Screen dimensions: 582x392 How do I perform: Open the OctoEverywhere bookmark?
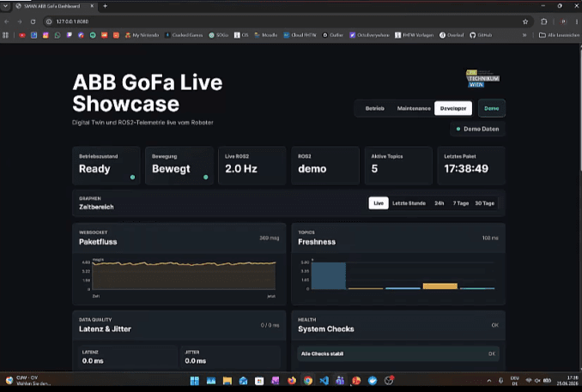pos(369,35)
